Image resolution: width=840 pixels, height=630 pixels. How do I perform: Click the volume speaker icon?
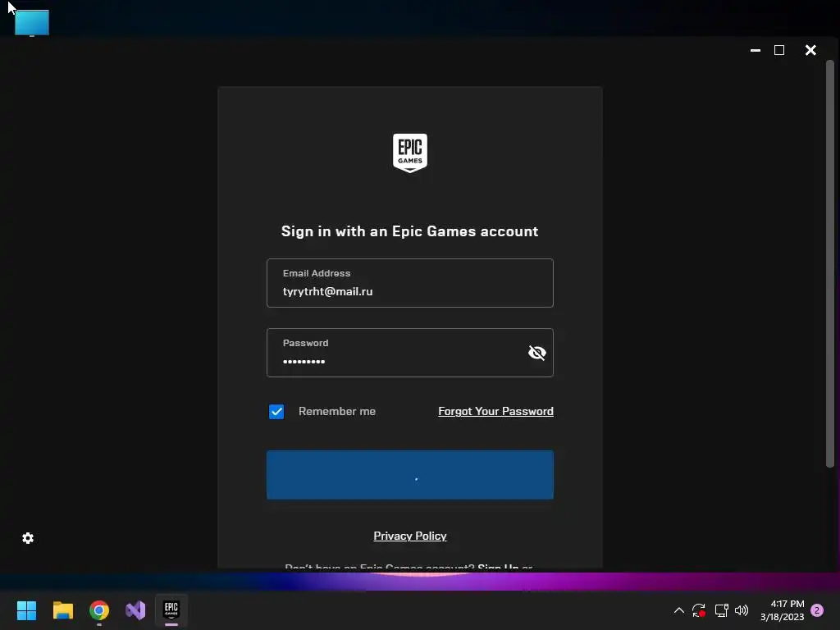[x=742, y=610]
